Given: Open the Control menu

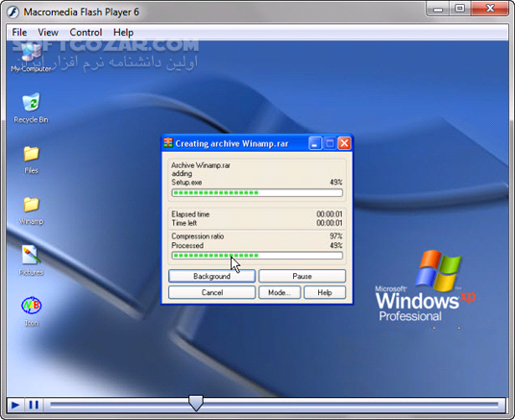Looking at the screenshot, I should click(86, 33).
